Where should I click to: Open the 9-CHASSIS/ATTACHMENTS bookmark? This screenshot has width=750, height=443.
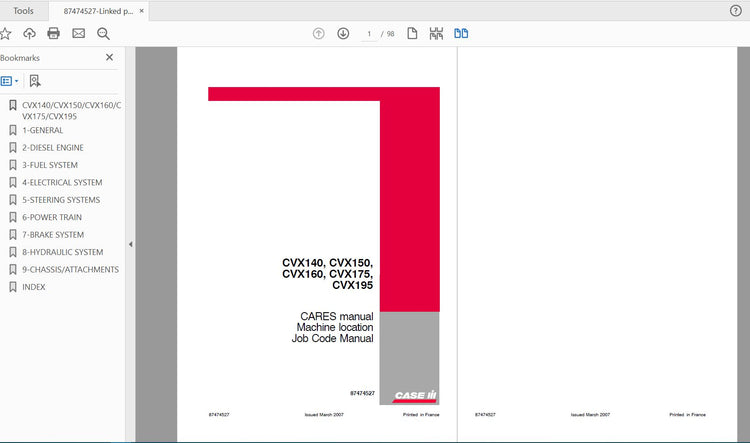click(70, 269)
